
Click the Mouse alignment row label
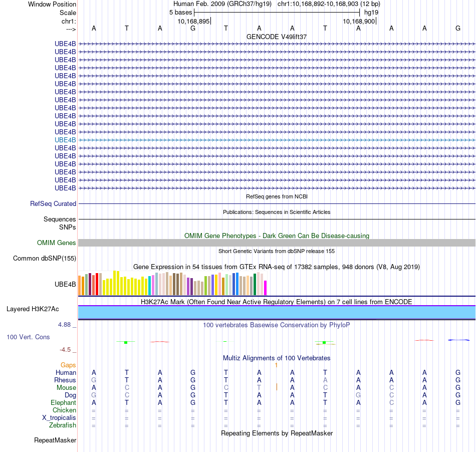point(66,388)
